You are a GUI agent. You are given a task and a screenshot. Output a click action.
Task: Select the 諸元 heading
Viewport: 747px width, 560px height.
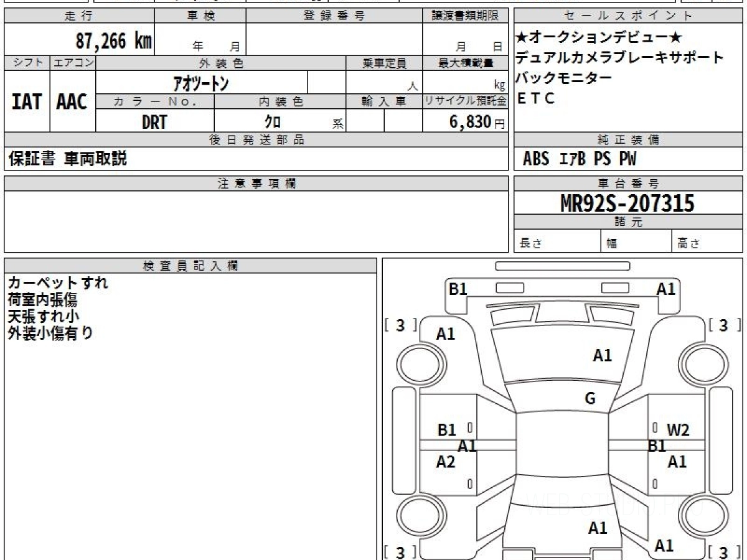click(628, 222)
